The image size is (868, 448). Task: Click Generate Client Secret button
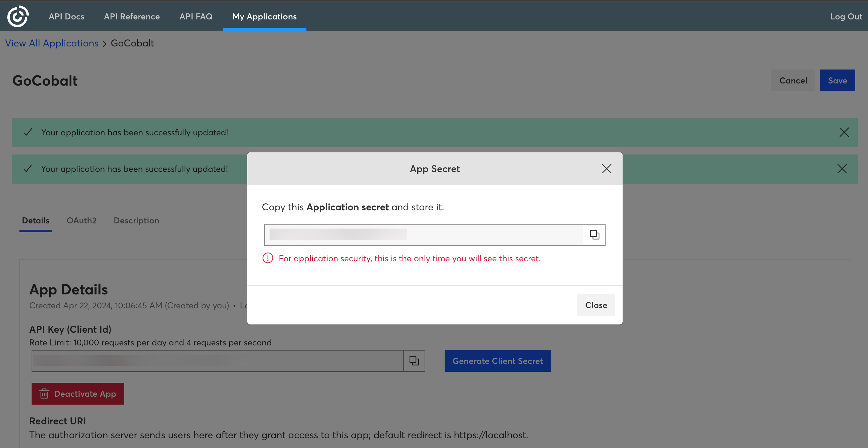[x=497, y=361]
